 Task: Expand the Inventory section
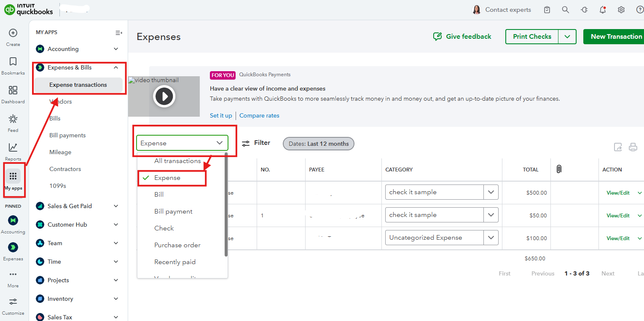116,299
